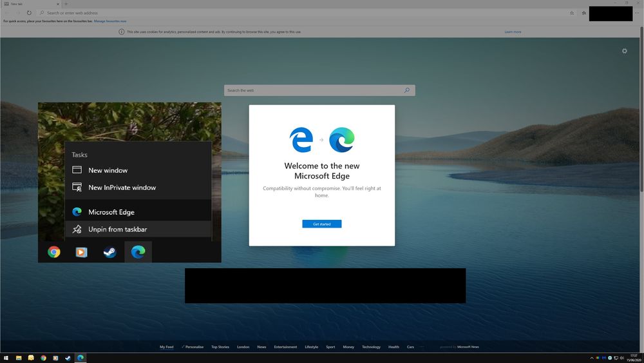The height and width of the screenshot is (363, 644).
Task: Click the cookie notice info icon
Action: (x=122, y=32)
